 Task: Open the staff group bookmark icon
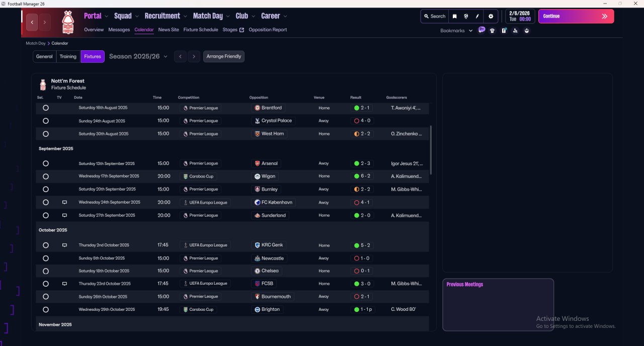(527, 31)
